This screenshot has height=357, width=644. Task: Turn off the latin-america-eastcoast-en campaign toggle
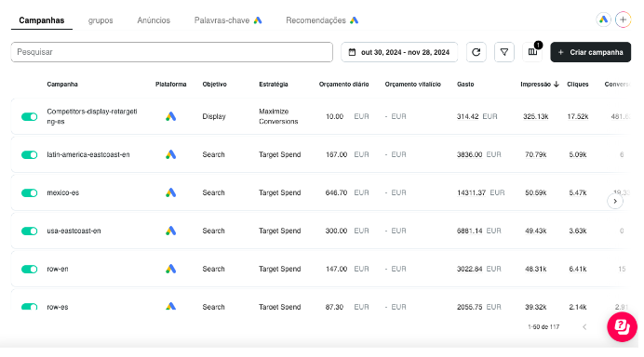[x=29, y=154]
